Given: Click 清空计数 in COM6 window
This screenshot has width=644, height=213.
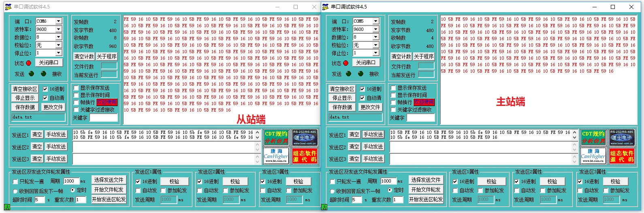Looking at the screenshot, I should point(84,56).
